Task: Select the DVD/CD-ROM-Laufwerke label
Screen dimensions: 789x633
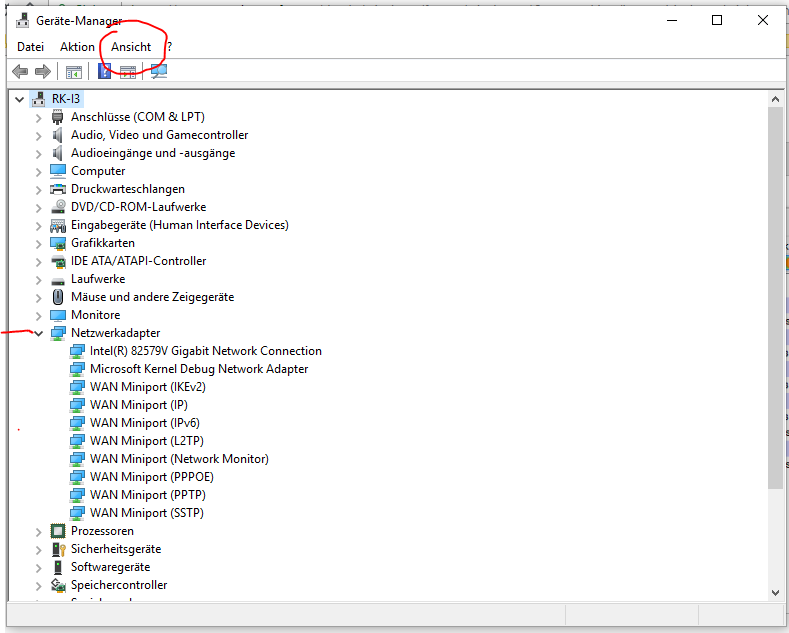Action: click(138, 207)
